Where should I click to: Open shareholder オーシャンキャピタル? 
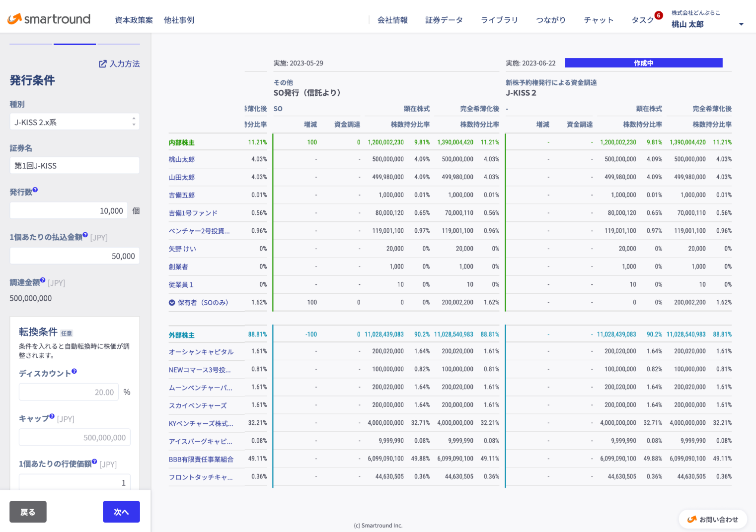pos(201,352)
